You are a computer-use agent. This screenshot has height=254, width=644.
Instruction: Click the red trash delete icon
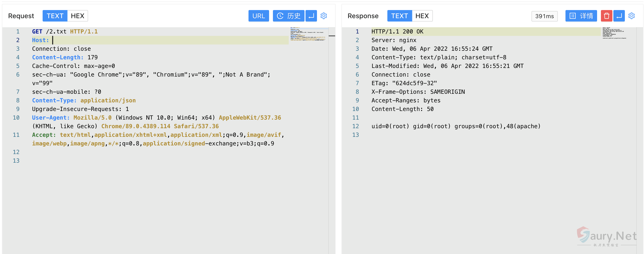click(606, 16)
